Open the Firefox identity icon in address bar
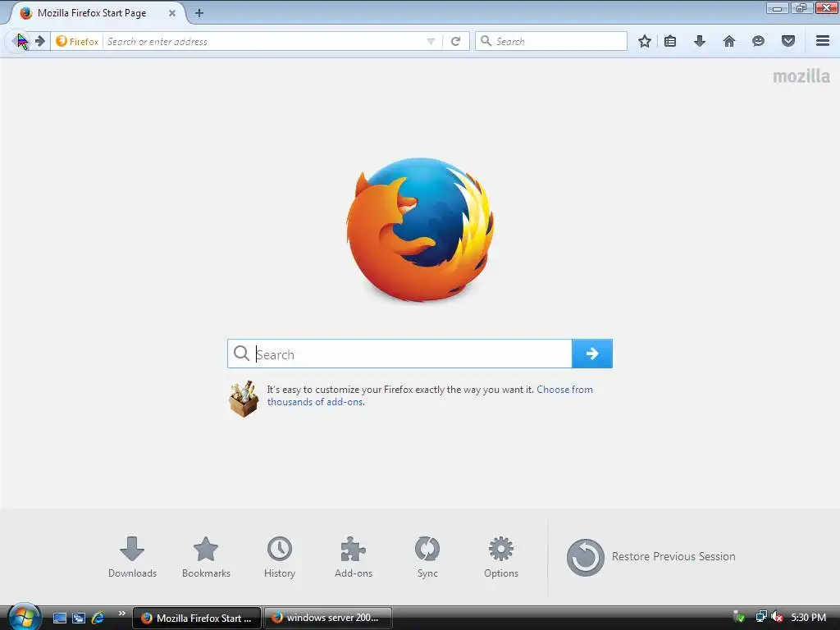 tap(78, 41)
